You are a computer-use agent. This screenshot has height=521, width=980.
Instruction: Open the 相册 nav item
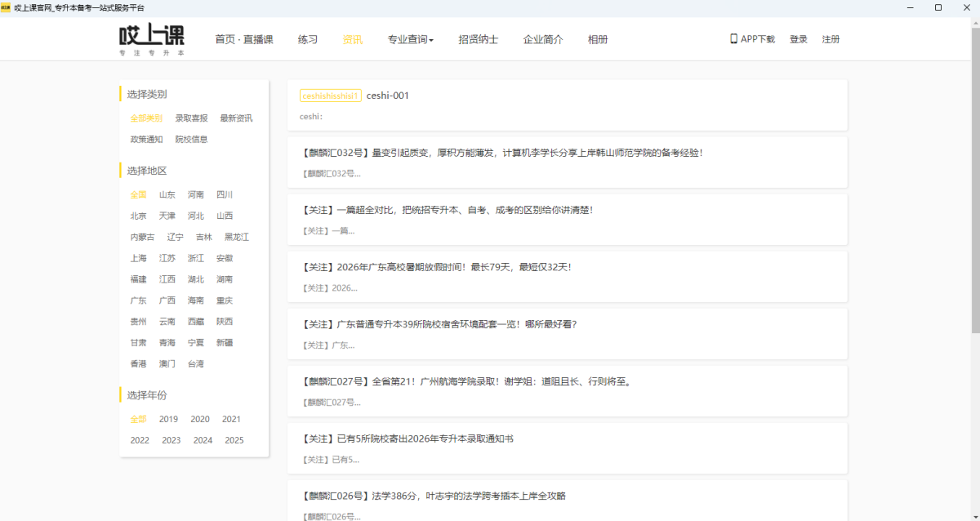(x=598, y=39)
